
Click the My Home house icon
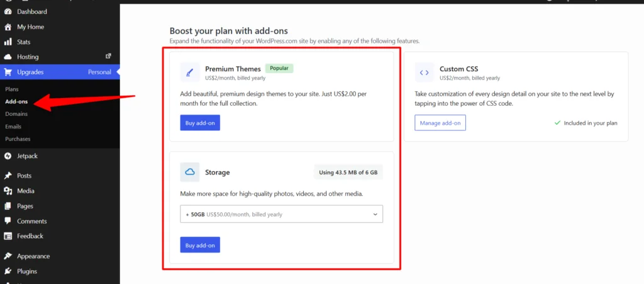coord(8,26)
